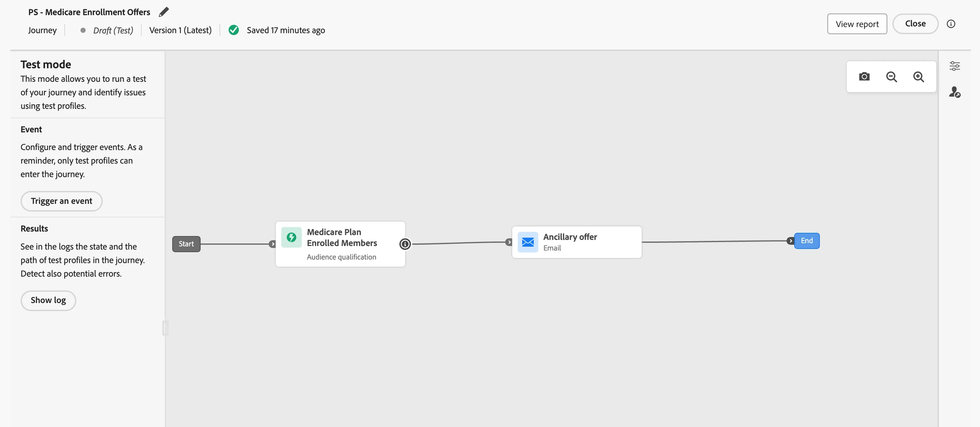Click 'PS - Medicare Enrollment Offers' title

(x=89, y=12)
